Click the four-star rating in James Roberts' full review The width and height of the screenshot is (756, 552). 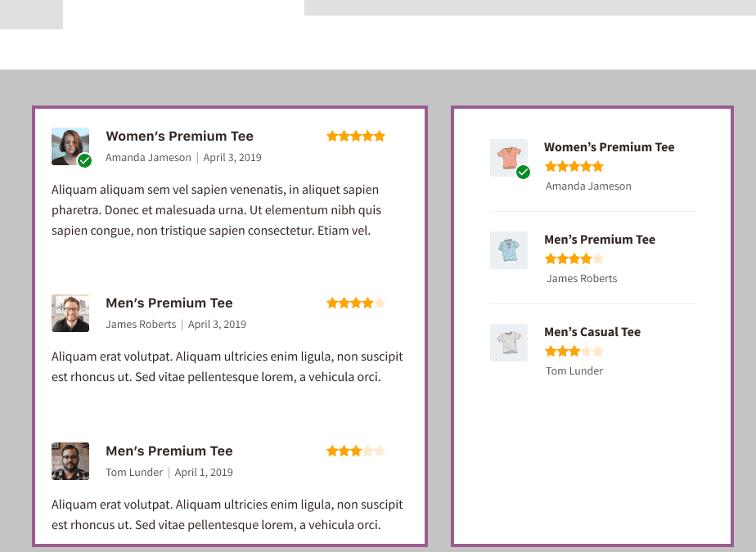coord(356,303)
